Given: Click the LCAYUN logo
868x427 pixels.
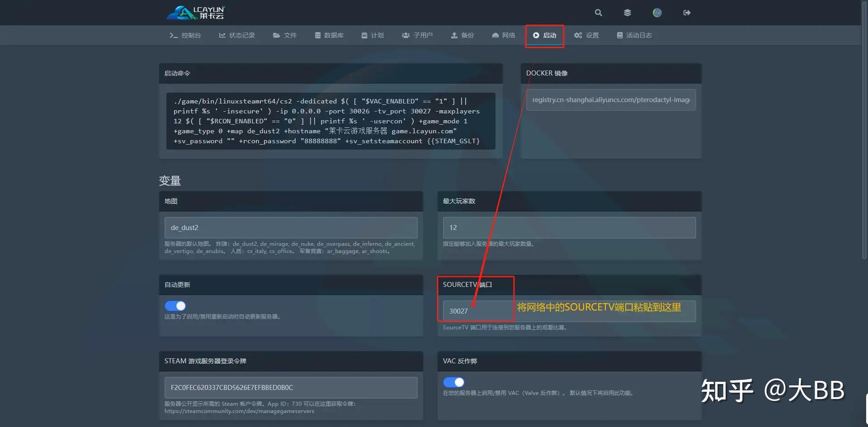Looking at the screenshot, I should coord(197,13).
